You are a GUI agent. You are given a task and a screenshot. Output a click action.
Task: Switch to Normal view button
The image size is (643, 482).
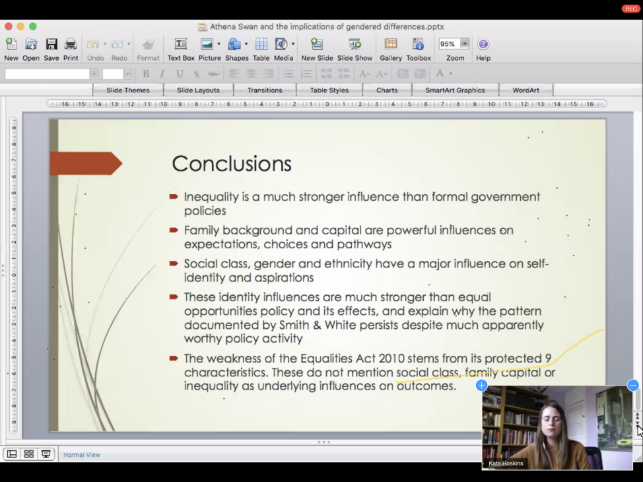[x=12, y=454]
